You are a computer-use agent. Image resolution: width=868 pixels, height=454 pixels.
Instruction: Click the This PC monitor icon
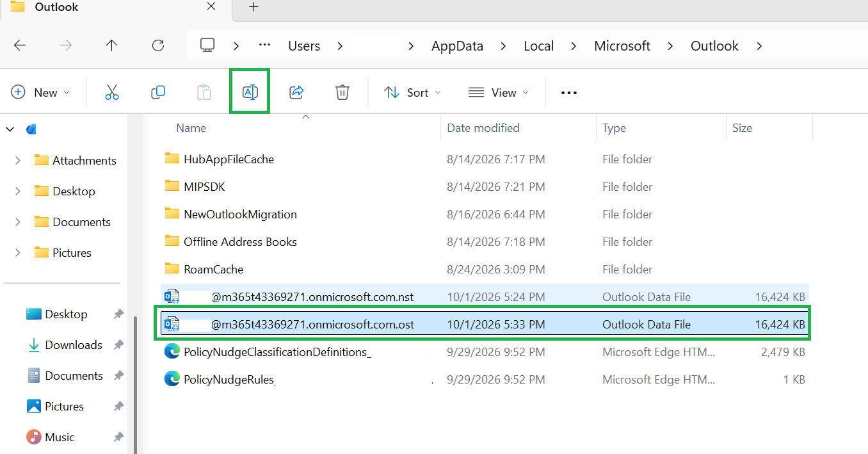[207, 45]
